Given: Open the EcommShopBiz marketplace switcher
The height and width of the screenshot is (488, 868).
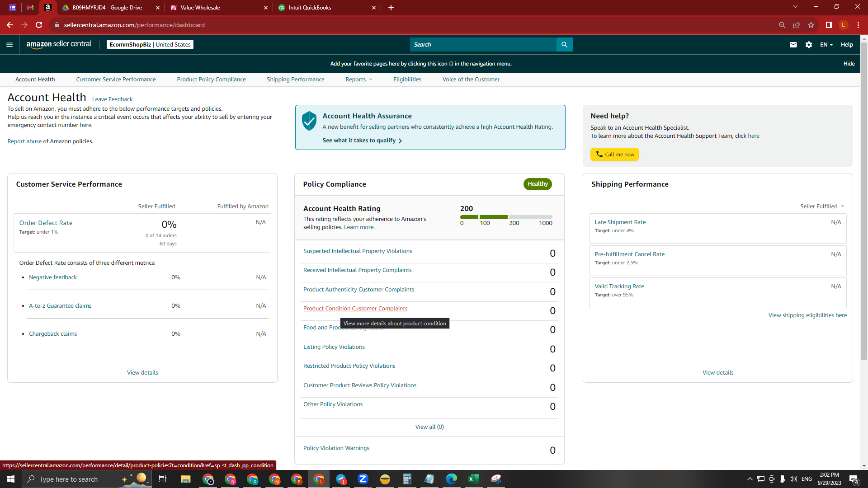Looking at the screenshot, I should click(x=150, y=45).
